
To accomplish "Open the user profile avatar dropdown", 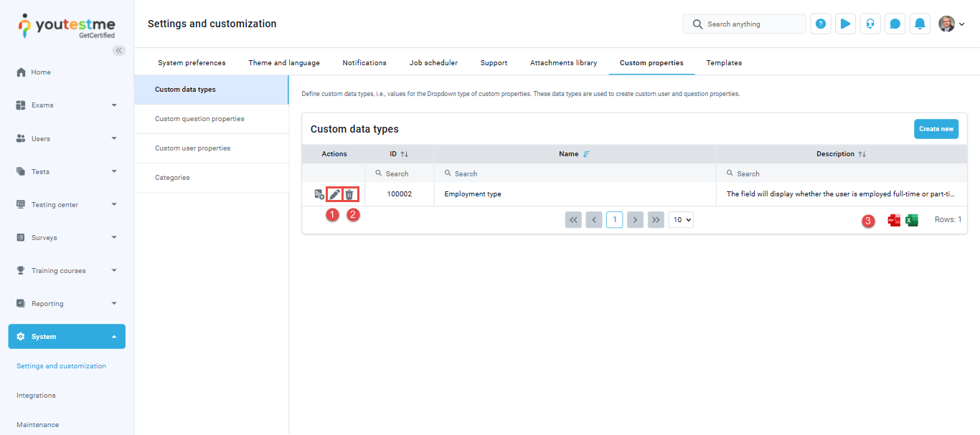I will [x=951, y=24].
